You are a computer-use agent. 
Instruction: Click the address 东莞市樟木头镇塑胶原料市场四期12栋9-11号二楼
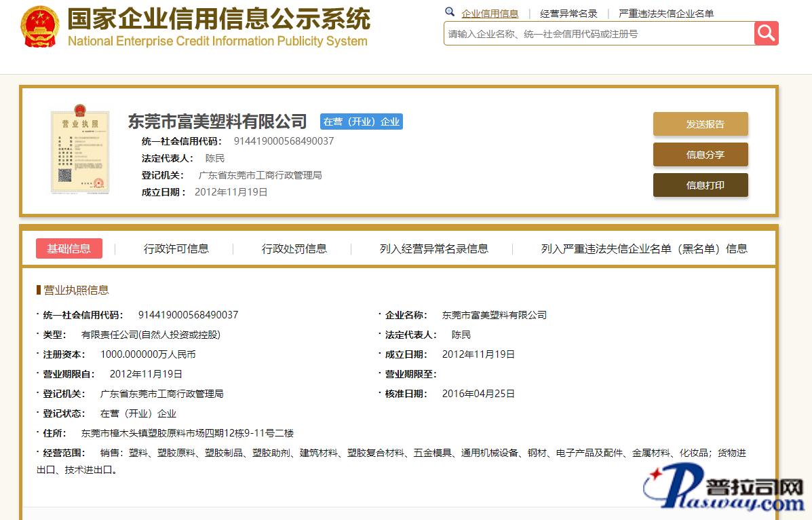(x=187, y=433)
